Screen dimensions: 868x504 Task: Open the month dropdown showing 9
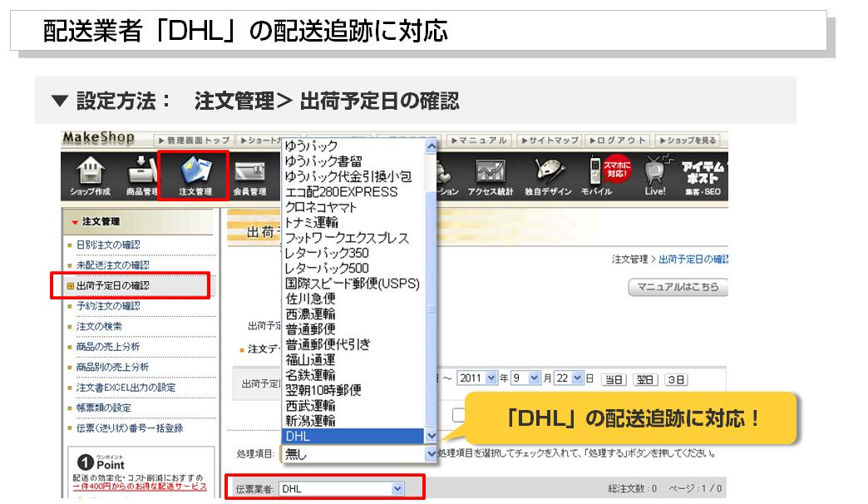pyautogui.click(x=525, y=378)
